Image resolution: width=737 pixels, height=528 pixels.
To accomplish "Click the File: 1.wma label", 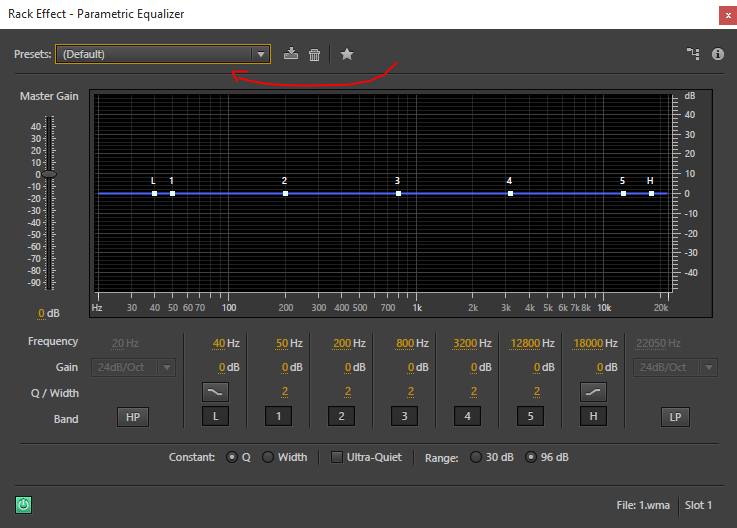I will [x=643, y=505].
